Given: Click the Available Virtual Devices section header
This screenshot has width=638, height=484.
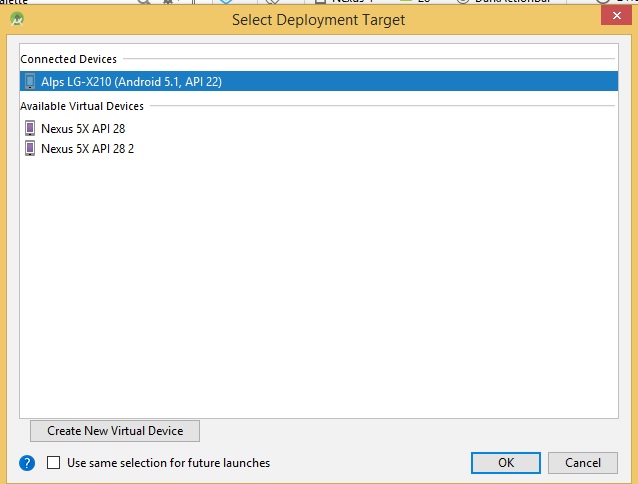Looking at the screenshot, I should (82, 106).
